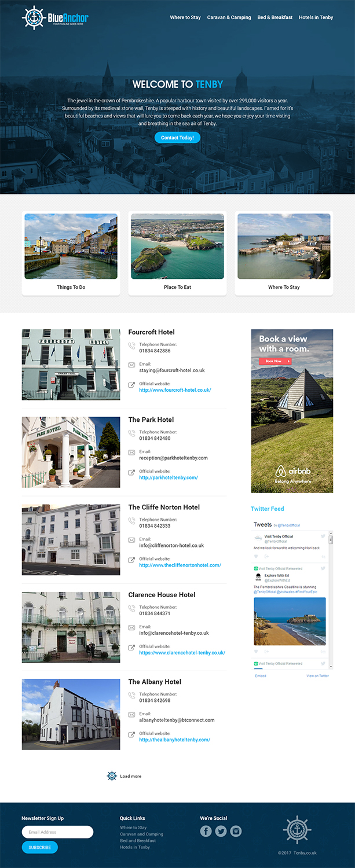Open The Albany Hotel website link
The image size is (355, 868).
pyautogui.click(x=174, y=740)
